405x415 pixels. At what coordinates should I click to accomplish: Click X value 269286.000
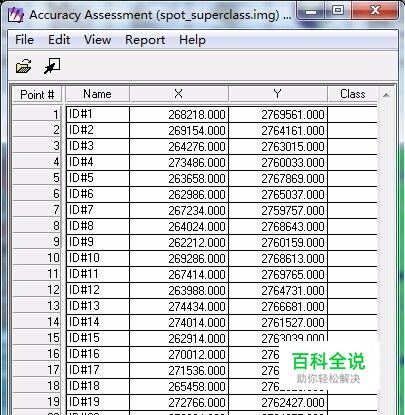[x=179, y=258]
